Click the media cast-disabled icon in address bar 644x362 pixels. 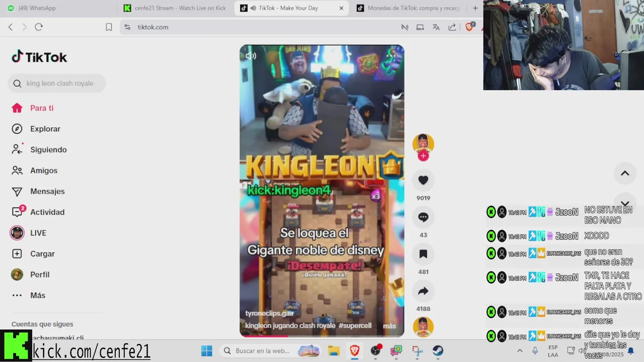pyautogui.click(x=405, y=27)
